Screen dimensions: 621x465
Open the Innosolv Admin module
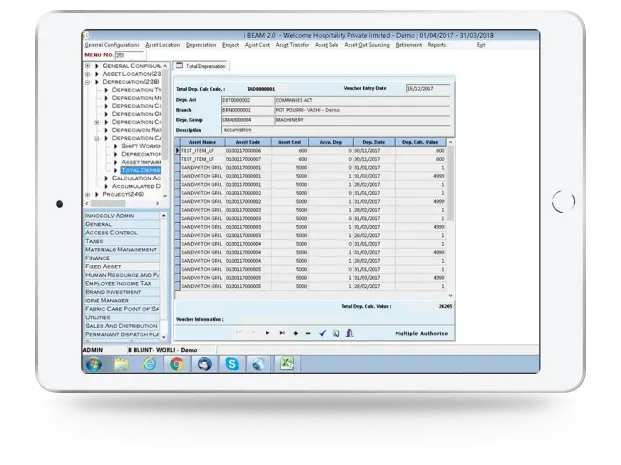tap(122, 215)
